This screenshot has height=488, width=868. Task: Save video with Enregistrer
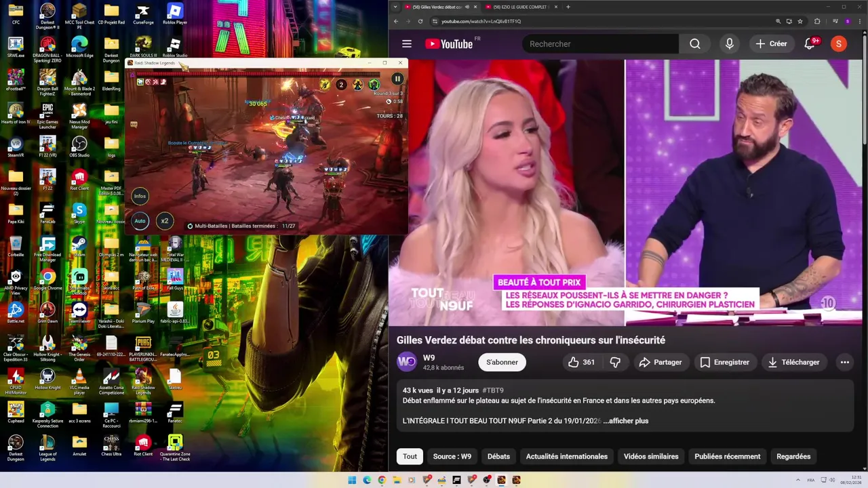tap(725, 362)
